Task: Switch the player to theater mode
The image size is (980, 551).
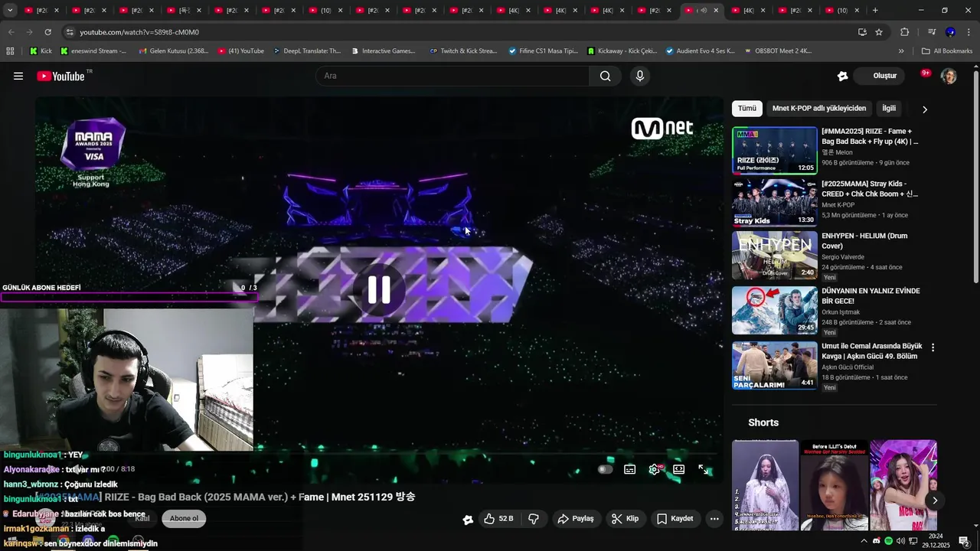Action: point(679,469)
